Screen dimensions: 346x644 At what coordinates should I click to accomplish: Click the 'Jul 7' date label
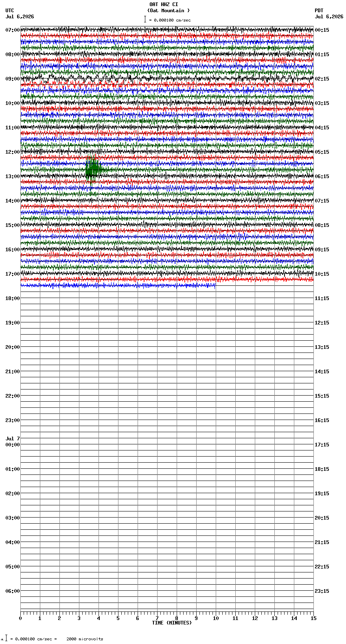13,439
